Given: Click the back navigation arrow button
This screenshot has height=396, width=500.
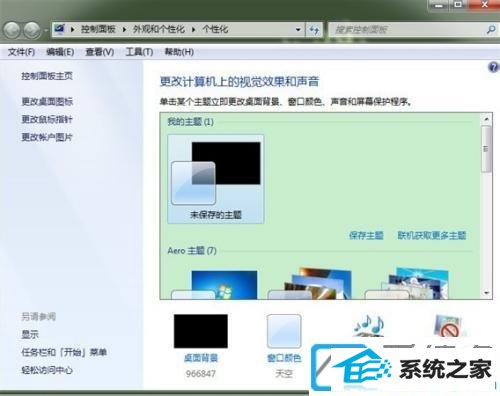Looking at the screenshot, I should click(12, 30).
